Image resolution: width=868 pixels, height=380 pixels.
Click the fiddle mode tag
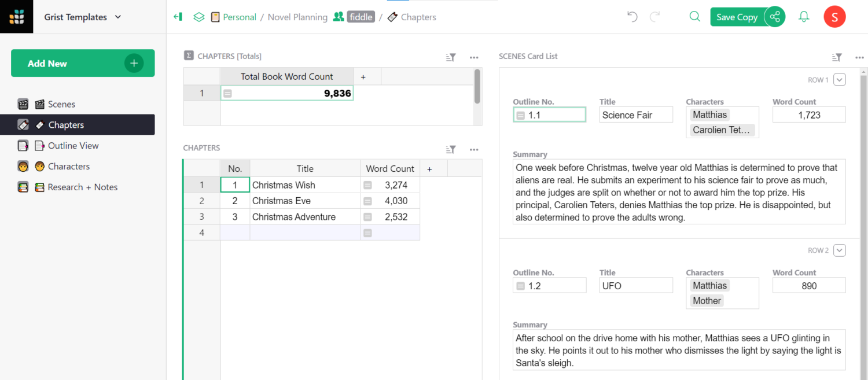(361, 17)
